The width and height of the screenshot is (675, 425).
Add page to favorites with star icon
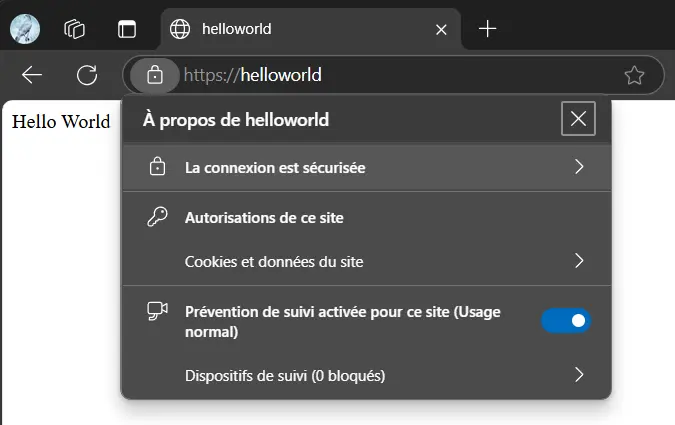[633, 75]
